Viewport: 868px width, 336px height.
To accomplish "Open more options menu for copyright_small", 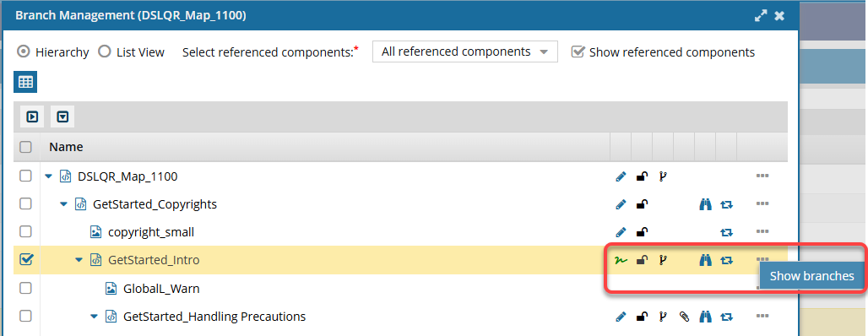I will (762, 231).
